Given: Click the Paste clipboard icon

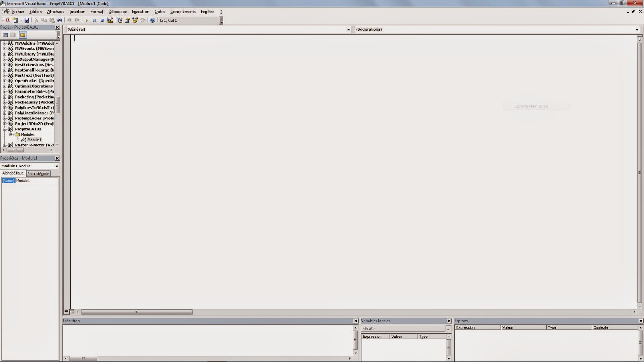Looking at the screenshot, I should point(52,20).
